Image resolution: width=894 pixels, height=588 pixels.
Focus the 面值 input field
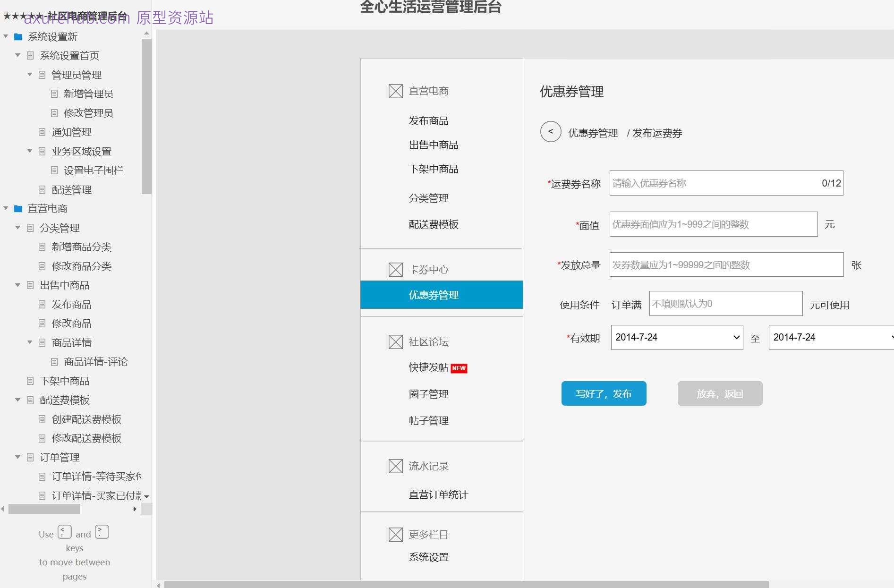pos(714,224)
